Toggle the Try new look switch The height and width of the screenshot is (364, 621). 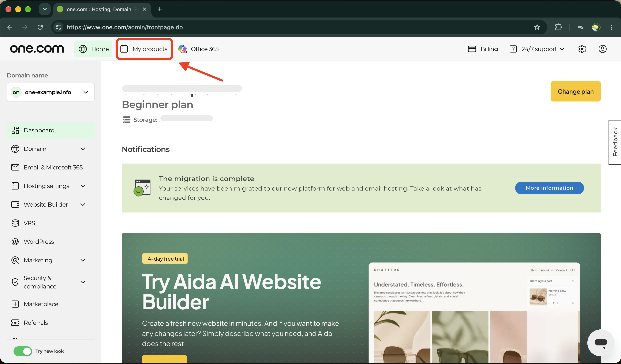tap(23, 351)
